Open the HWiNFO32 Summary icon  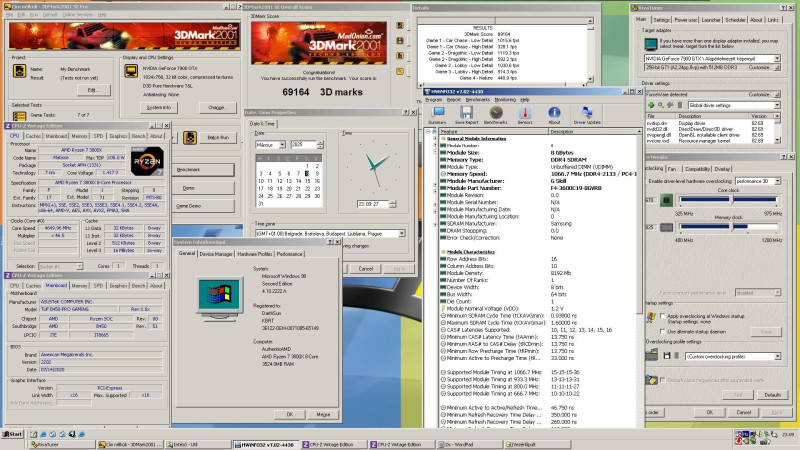click(x=436, y=114)
